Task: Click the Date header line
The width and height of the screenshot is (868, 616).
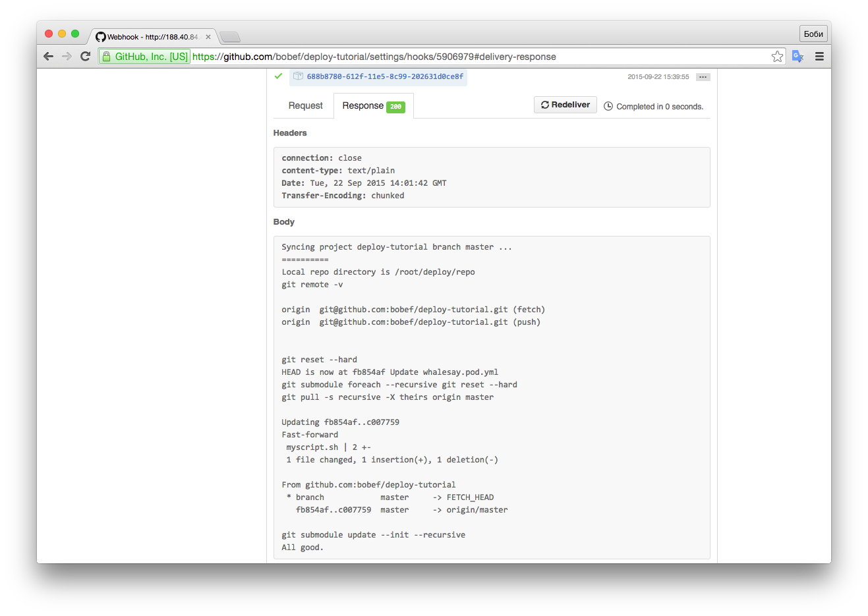Action: point(364,183)
